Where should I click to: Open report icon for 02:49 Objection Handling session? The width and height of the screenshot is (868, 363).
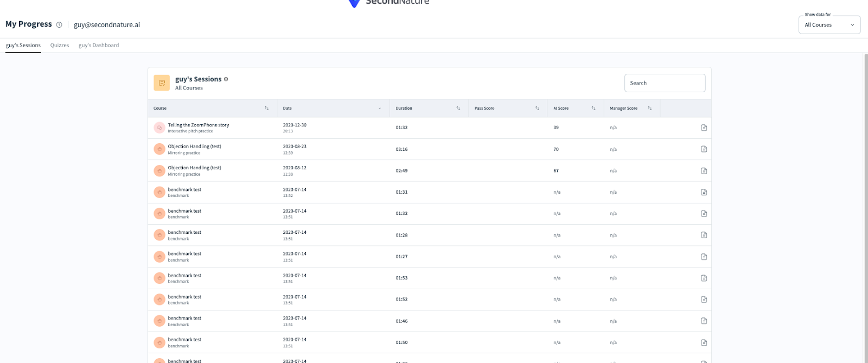pos(704,171)
